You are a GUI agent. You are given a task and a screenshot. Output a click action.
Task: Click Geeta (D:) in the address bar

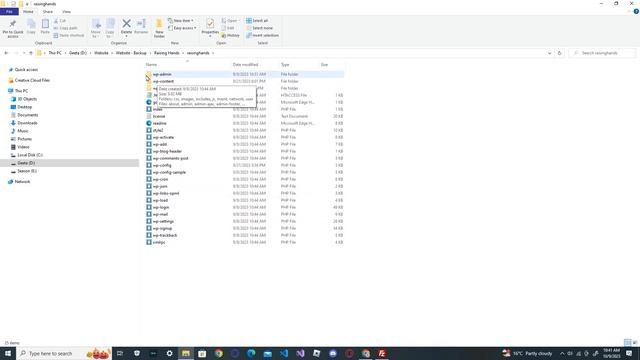click(x=78, y=53)
